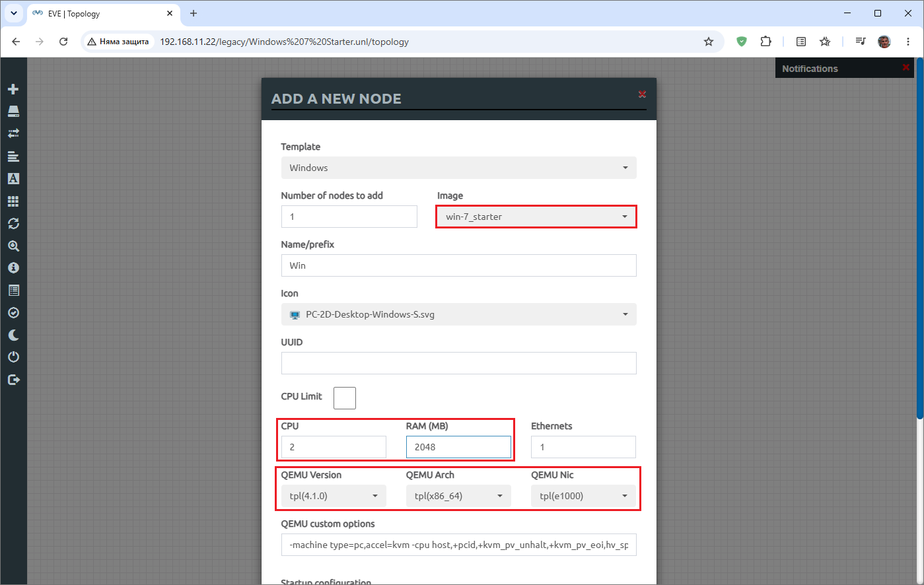
Task: Open the bookmarks star-list toolbar icon
Action: point(825,42)
